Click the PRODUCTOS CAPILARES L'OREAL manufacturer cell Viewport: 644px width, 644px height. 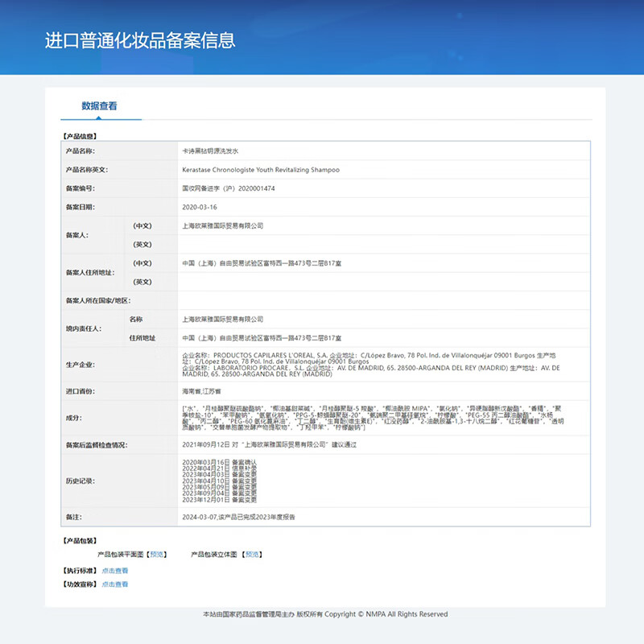tap(322, 365)
